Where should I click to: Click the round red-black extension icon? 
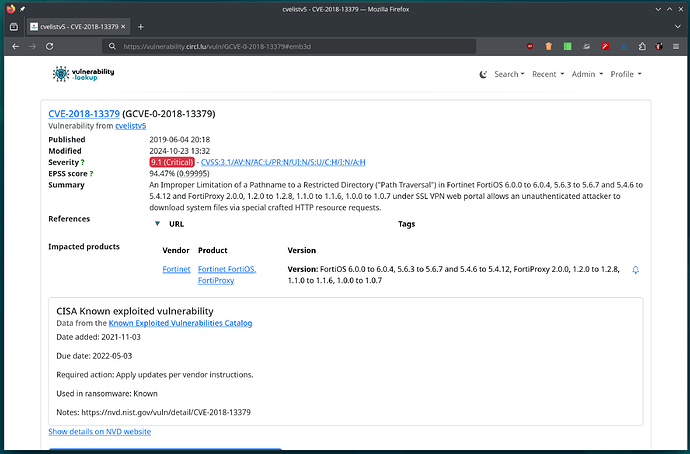(659, 46)
